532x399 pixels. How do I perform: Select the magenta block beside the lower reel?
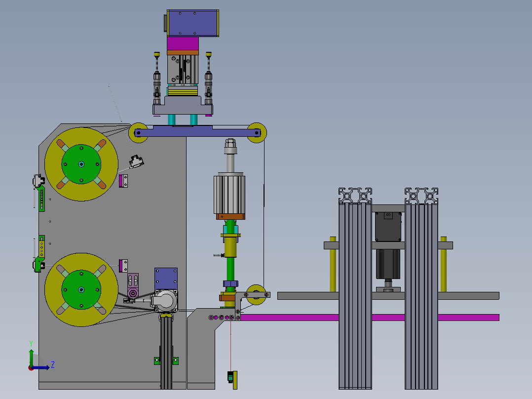[120, 266]
